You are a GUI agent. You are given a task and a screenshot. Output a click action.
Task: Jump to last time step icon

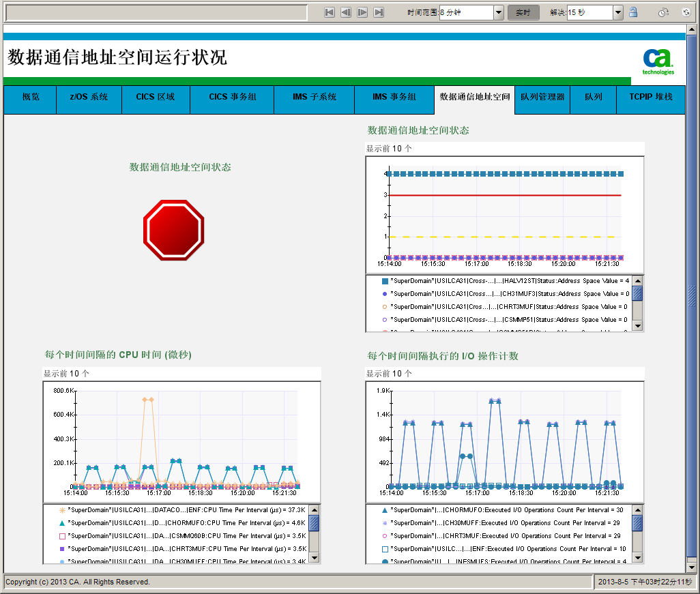coord(379,12)
